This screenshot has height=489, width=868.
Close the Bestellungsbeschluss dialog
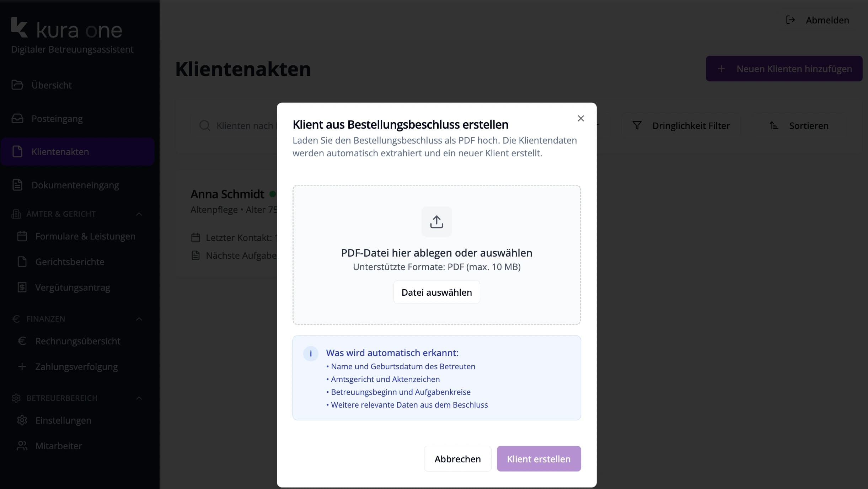(581, 118)
